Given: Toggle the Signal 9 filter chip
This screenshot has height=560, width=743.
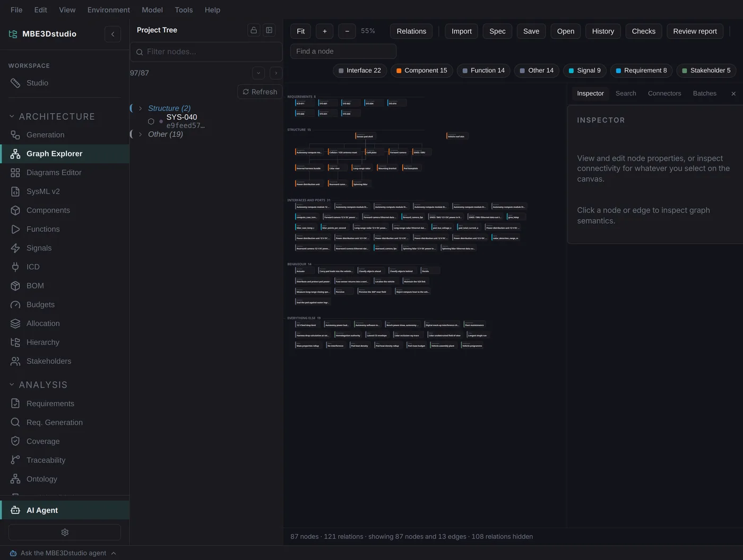Looking at the screenshot, I should [x=585, y=71].
